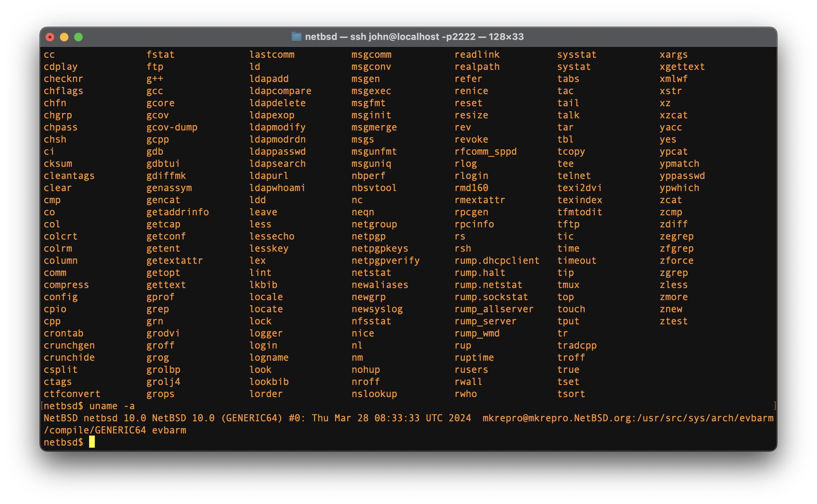Click the 'timeout' entry

(577, 261)
